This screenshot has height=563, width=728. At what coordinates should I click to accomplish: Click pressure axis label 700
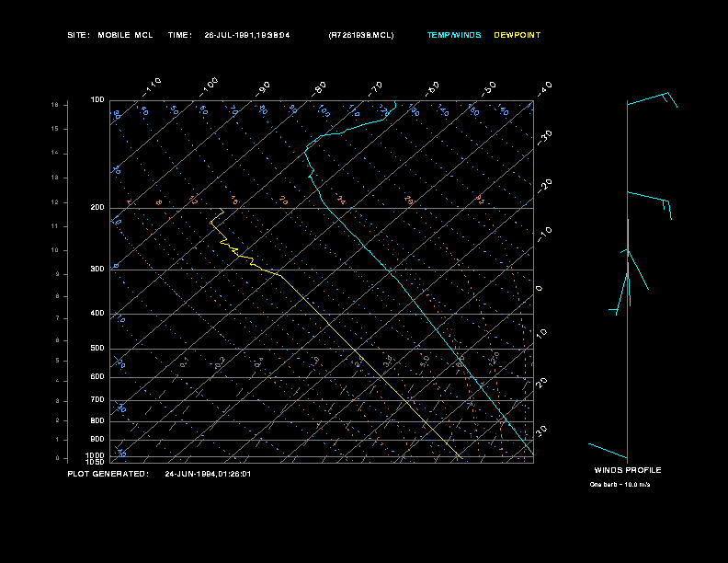(97, 399)
